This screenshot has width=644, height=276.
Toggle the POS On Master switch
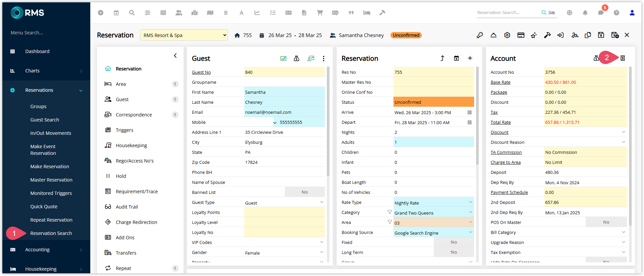coord(606,222)
